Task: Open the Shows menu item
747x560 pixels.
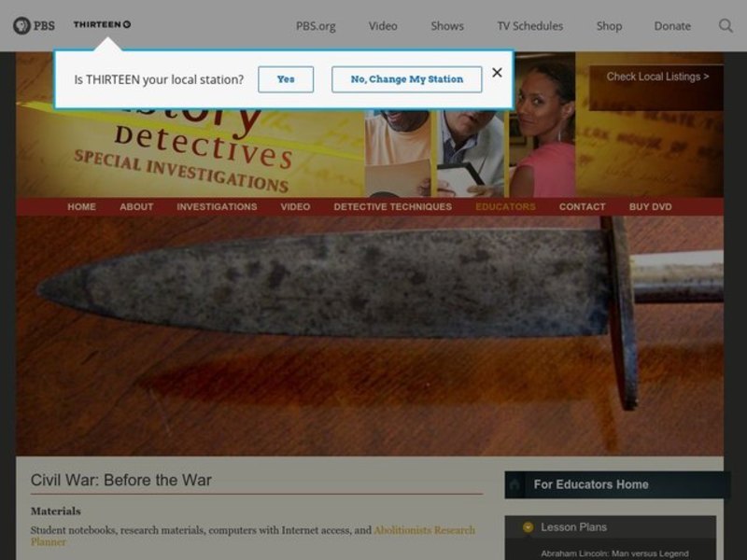Action: tap(447, 26)
